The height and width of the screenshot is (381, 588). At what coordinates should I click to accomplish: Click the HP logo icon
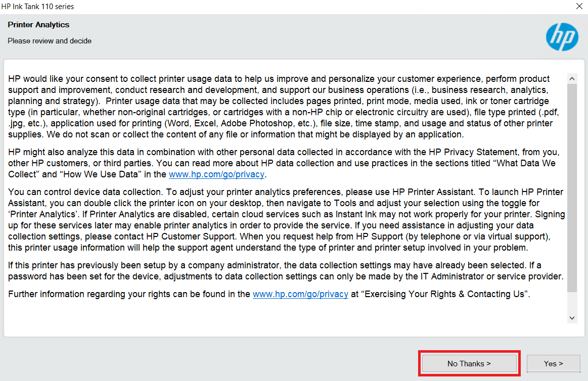562,37
